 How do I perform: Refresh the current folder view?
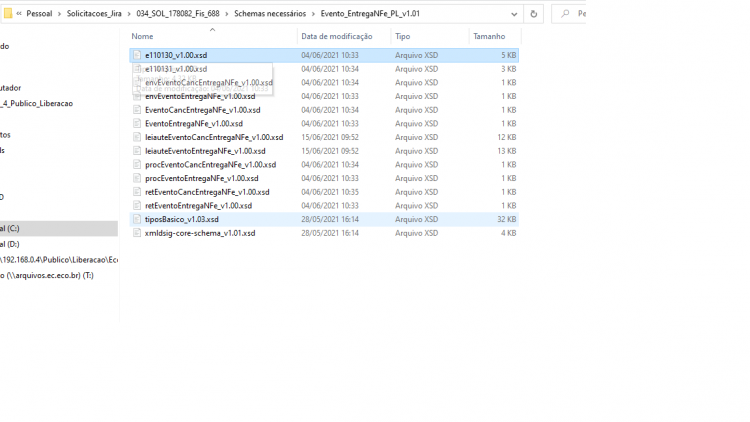tap(533, 14)
